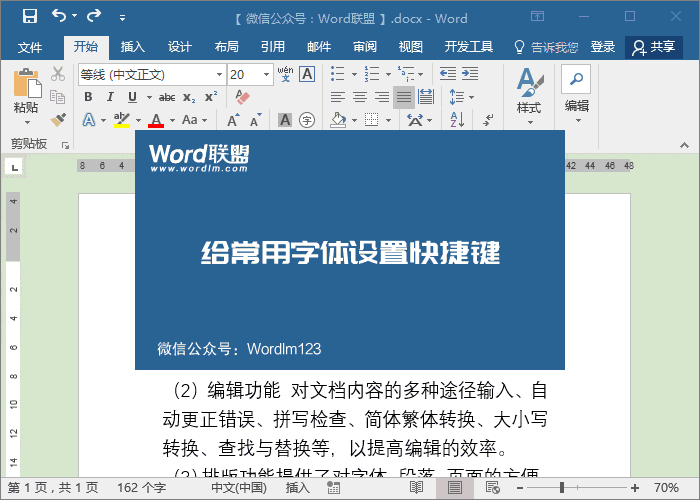This screenshot has height=500, width=700.
Task: Increase paragraph indent
Action: [x=470, y=73]
